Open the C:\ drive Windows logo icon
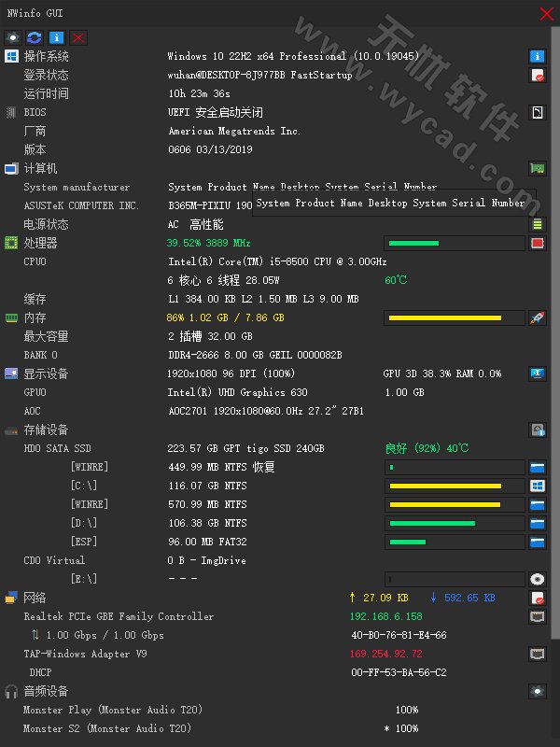 (x=538, y=486)
